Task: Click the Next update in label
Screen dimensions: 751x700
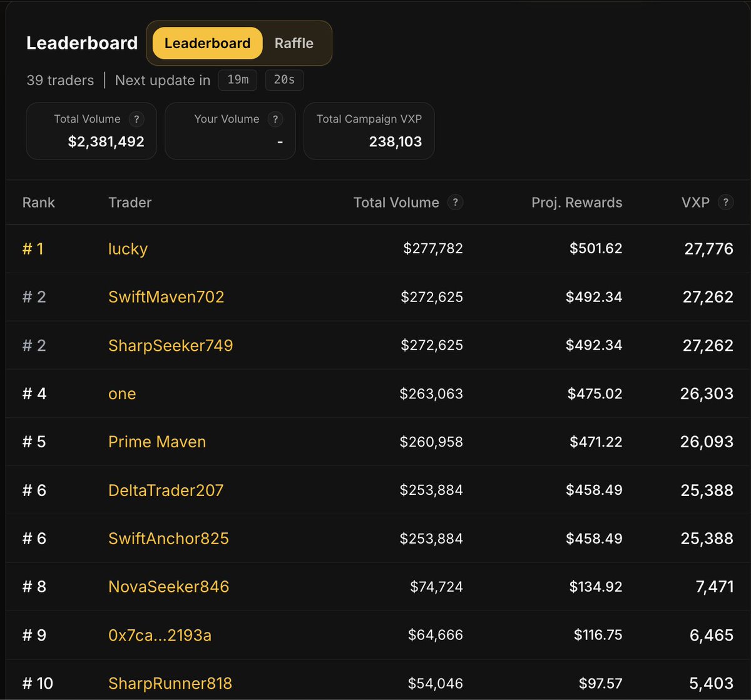Action: click(163, 80)
